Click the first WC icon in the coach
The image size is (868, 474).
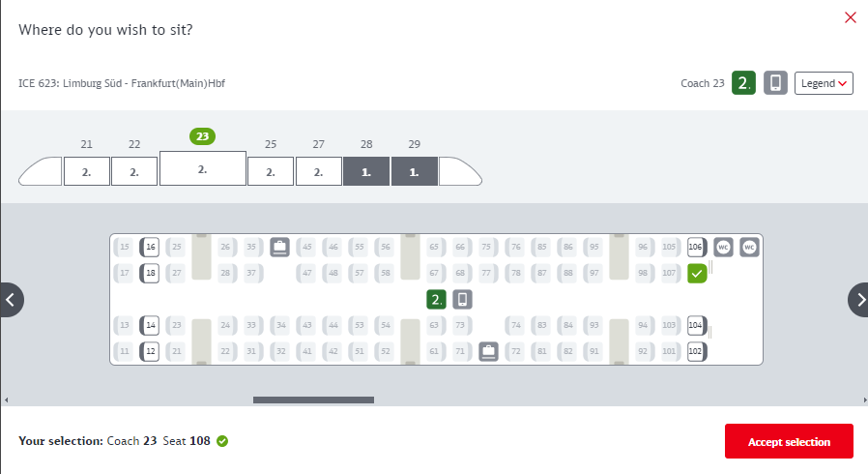[x=723, y=247]
